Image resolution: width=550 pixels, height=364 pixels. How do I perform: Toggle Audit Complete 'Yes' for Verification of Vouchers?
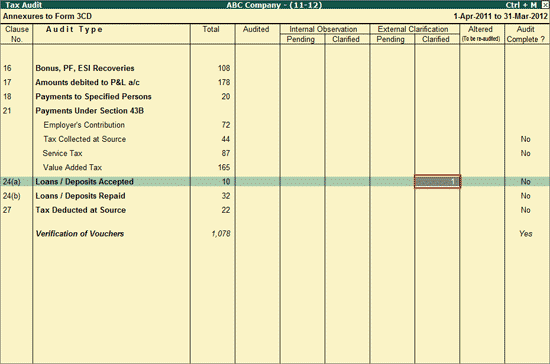[525, 234]
